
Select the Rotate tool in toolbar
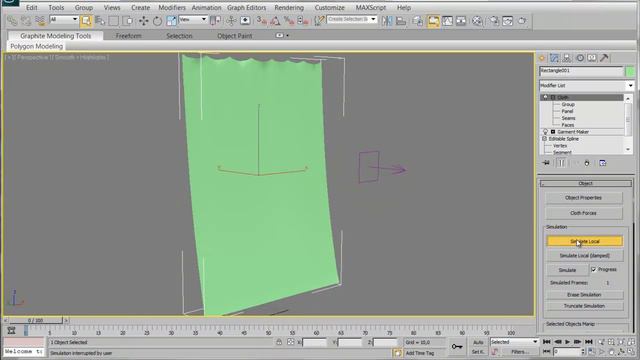[157, 20]
